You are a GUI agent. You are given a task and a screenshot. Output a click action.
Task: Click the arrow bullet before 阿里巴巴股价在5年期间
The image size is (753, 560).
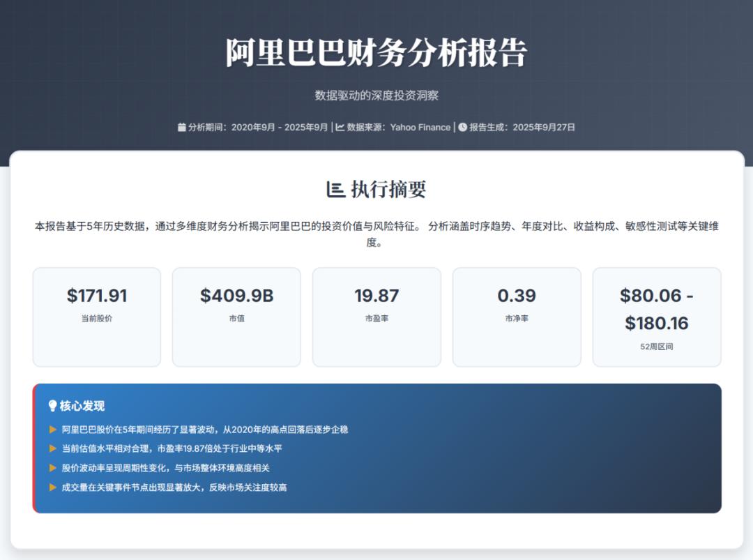click(53, 430)
